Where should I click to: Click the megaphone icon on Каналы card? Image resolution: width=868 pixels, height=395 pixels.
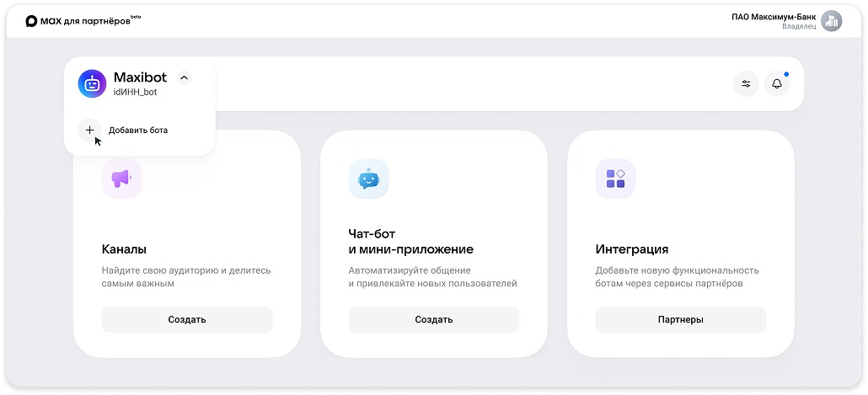click(121, 179)
